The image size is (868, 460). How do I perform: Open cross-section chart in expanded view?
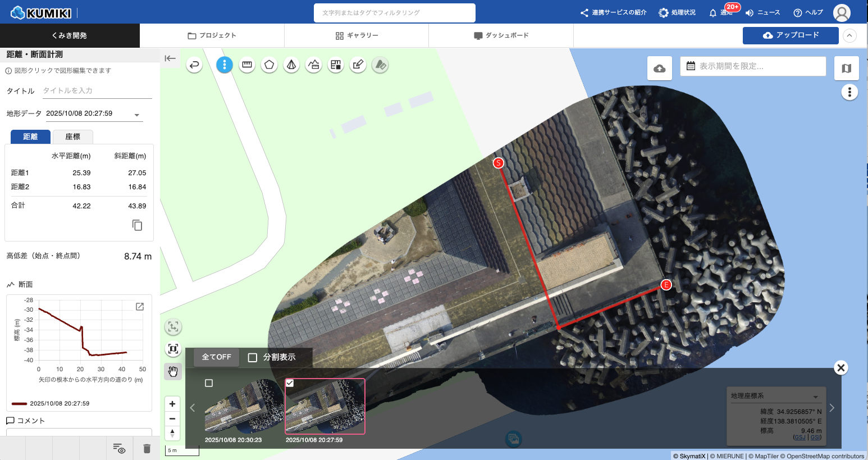[140, 307]
